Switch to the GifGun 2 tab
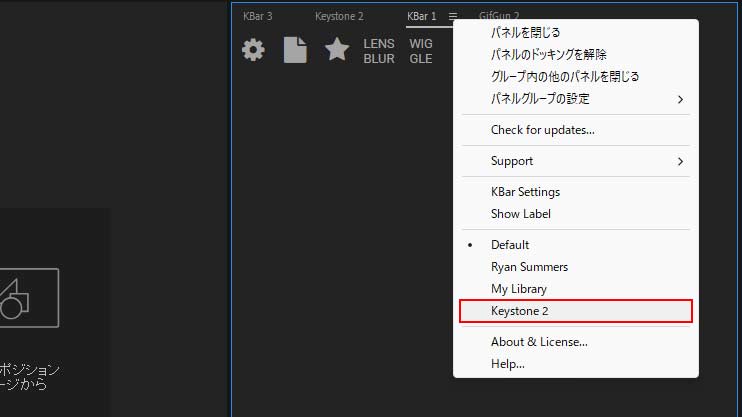 (499, 16)
